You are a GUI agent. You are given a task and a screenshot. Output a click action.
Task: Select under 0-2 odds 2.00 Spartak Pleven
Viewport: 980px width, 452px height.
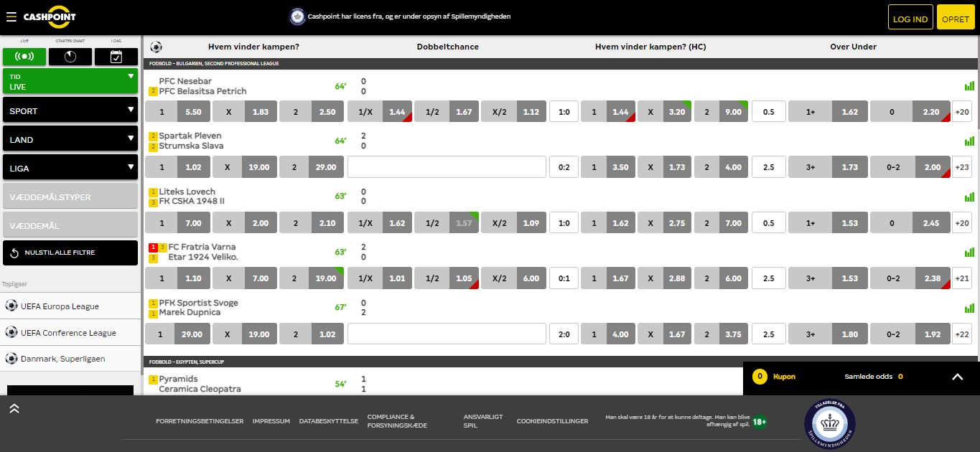coord(910,167)
